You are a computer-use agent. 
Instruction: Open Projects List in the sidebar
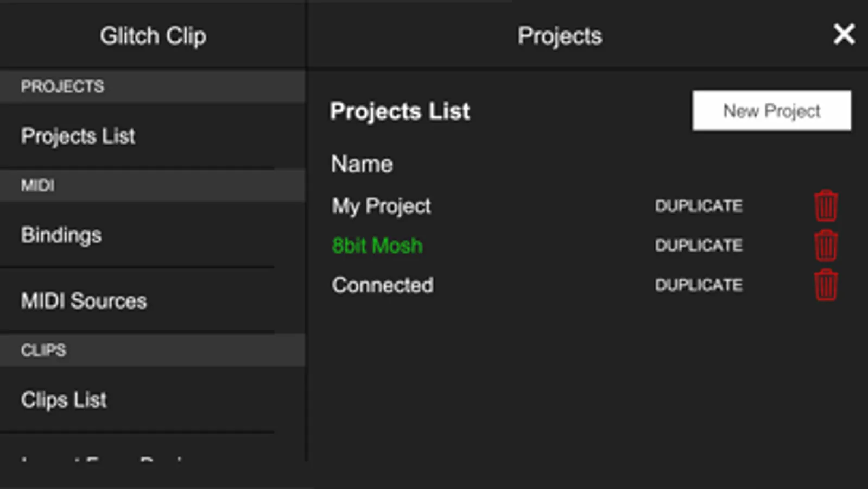point(78,136)
